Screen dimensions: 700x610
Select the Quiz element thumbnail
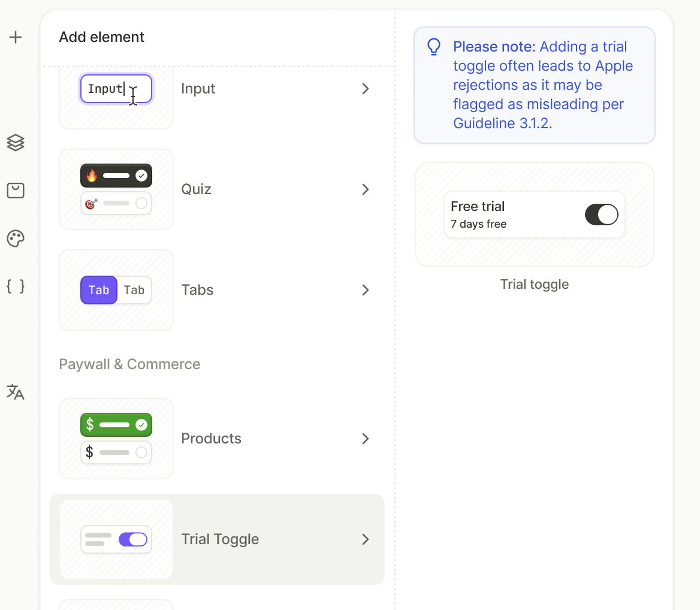pos(116,189)
